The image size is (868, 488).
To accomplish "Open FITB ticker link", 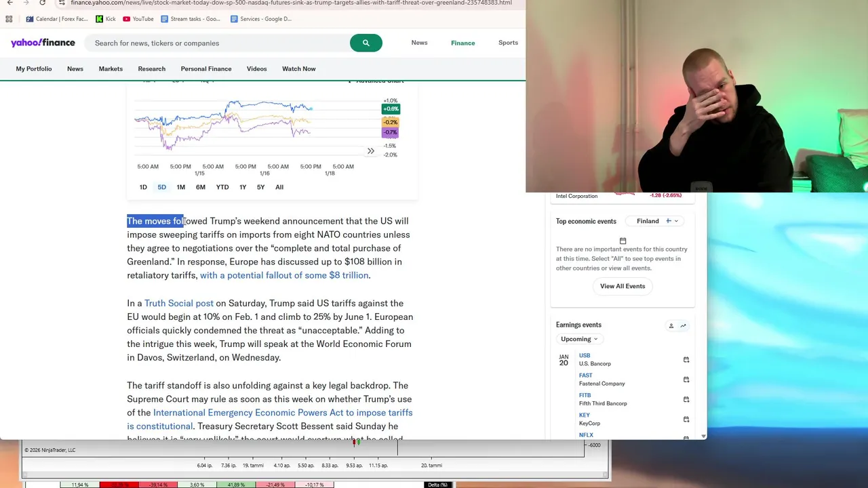I will pos(585,395).
